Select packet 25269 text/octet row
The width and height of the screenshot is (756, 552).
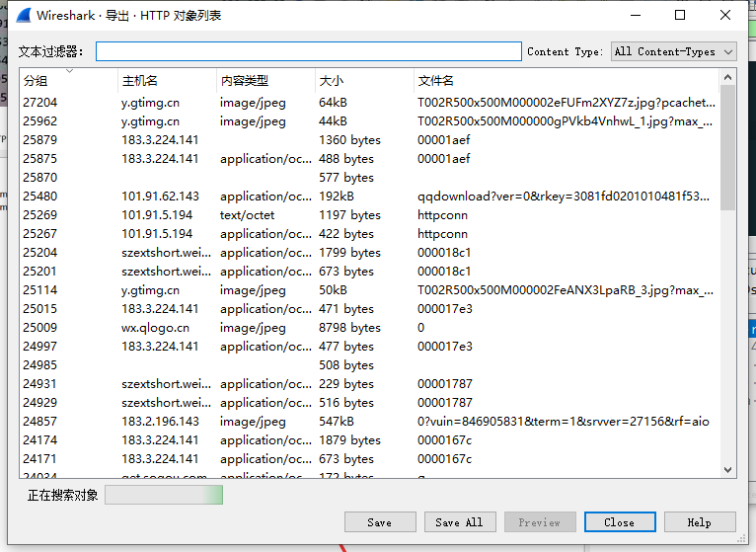[x=369, y=215]
